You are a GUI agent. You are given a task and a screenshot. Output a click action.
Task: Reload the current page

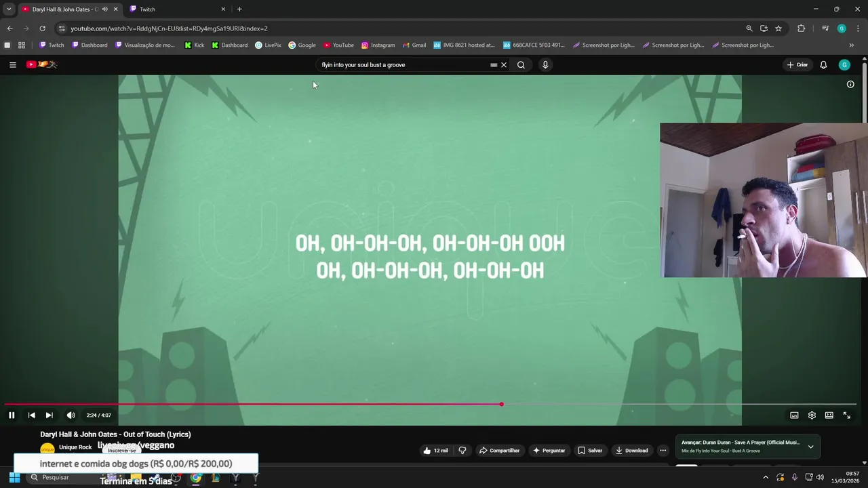pyautogui.click(x=42, y=28)
